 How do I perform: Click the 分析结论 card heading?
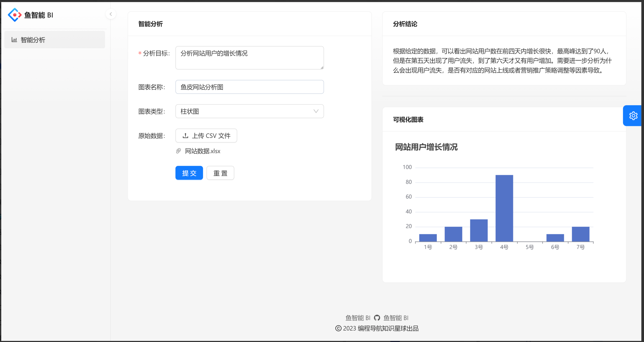(x=405, y=24)
